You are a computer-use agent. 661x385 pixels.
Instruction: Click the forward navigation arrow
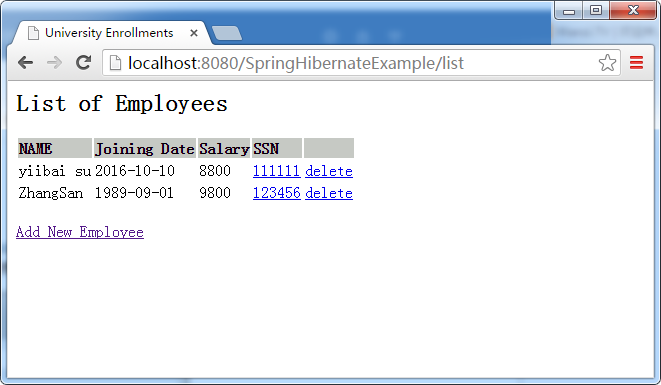click(x=54, y=63)
